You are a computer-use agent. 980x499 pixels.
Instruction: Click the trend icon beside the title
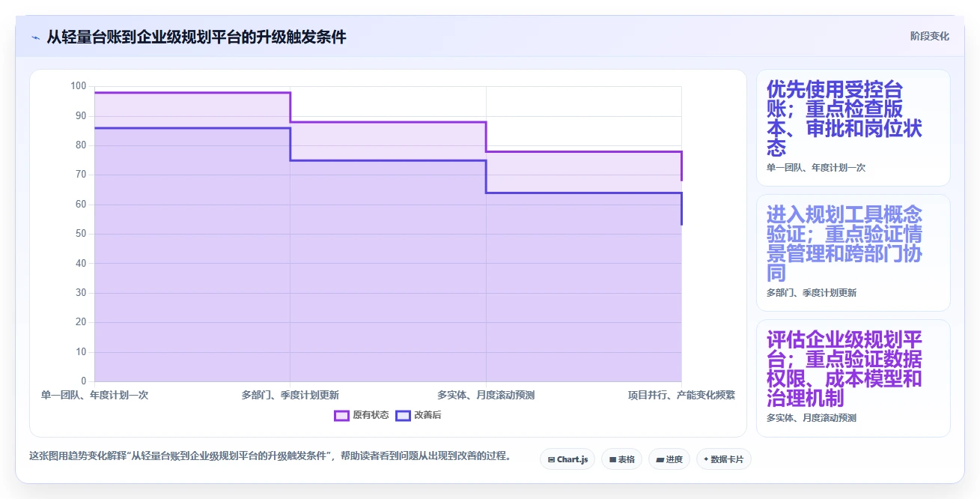35,37
